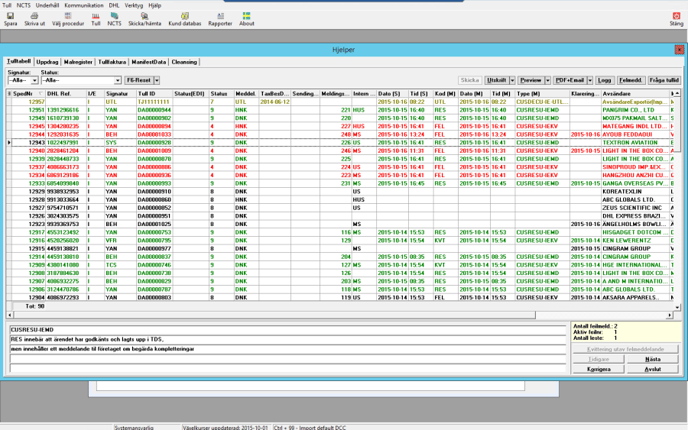Click the F6-Reset button
This screenshot has height=430, width=688.
pos(139,80)
